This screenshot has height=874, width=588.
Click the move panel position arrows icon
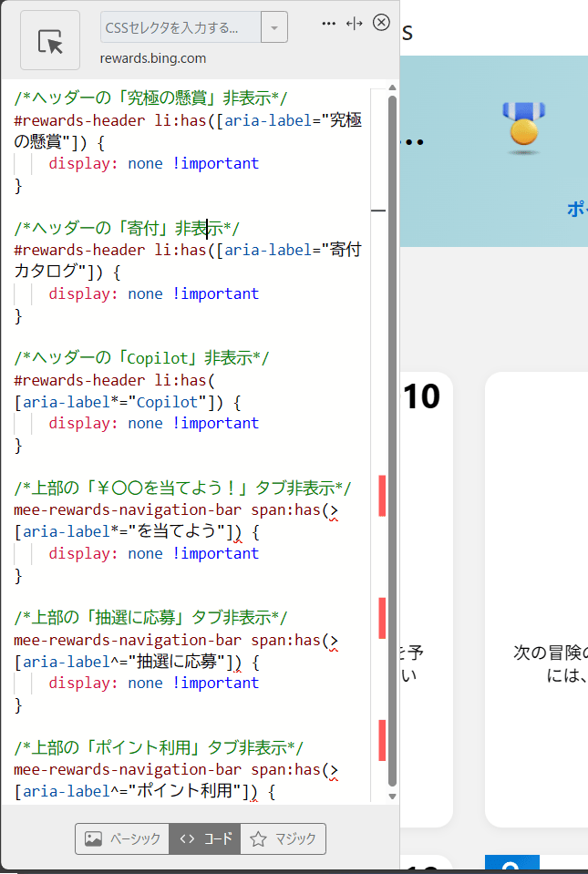(355, 24)
